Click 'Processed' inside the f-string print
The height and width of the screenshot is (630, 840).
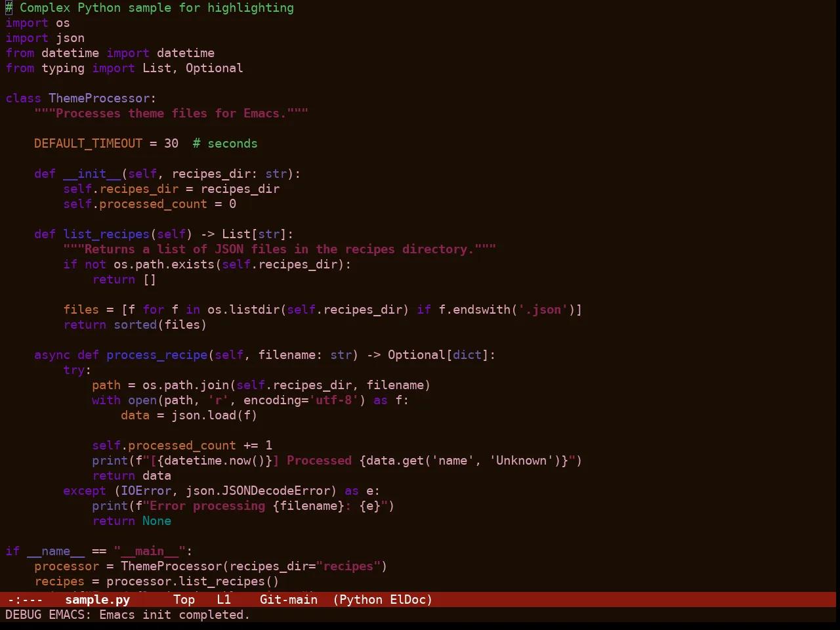[x=319, y=461]
